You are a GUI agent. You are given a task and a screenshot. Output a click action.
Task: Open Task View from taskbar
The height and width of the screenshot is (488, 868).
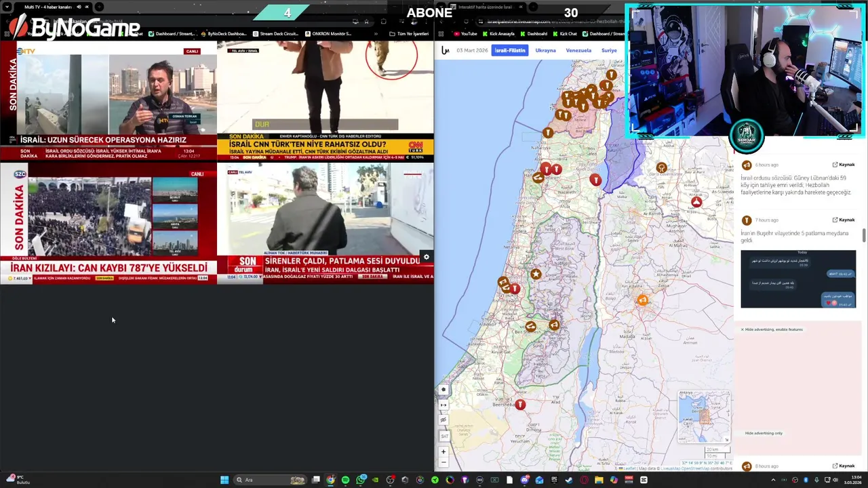point(316,480)
